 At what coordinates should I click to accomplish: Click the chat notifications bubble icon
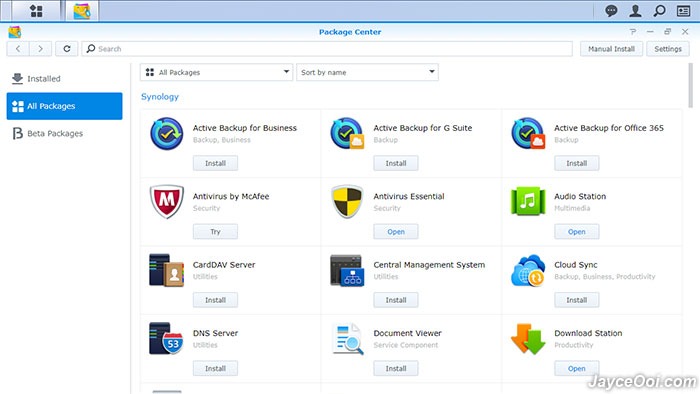(611, 11)
